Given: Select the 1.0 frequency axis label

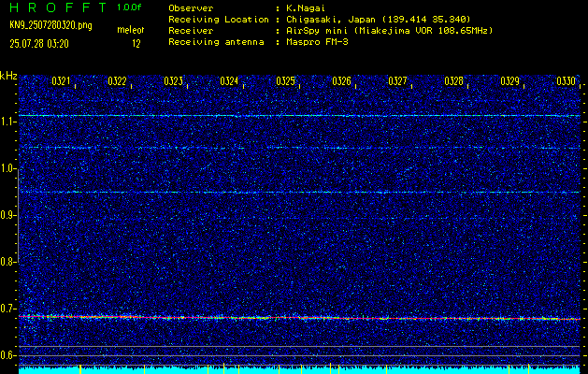Looking at the screenshot, I should coord(7,169).
